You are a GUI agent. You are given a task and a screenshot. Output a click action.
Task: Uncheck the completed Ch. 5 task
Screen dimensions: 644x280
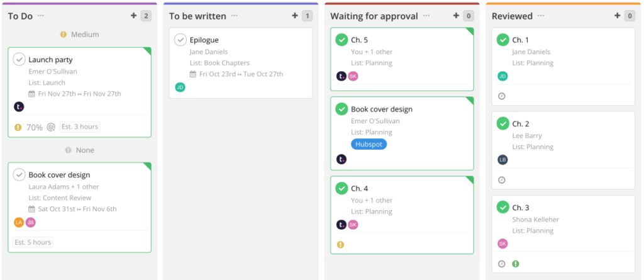341,40
